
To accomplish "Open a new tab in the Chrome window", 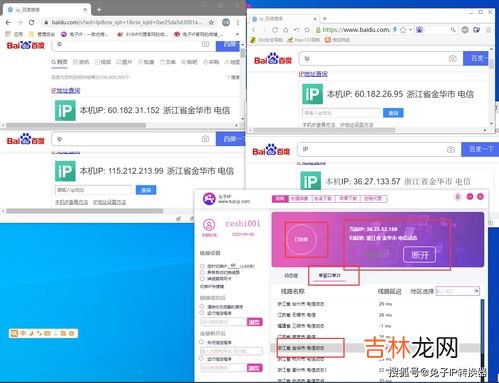I will click(x=99, y=10).
